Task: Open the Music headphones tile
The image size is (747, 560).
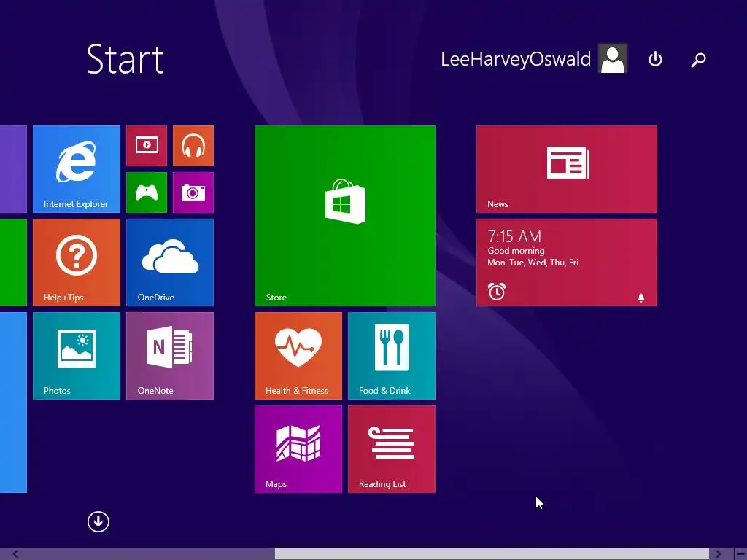Action: pyautogui.click(x=193, y=146)
